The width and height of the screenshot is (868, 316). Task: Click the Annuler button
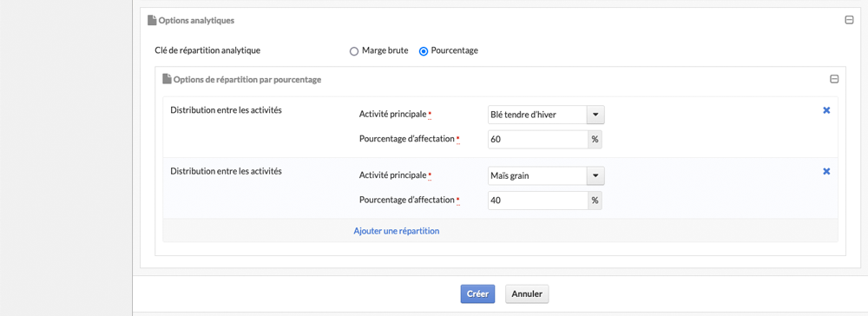[x=527, y=294]
